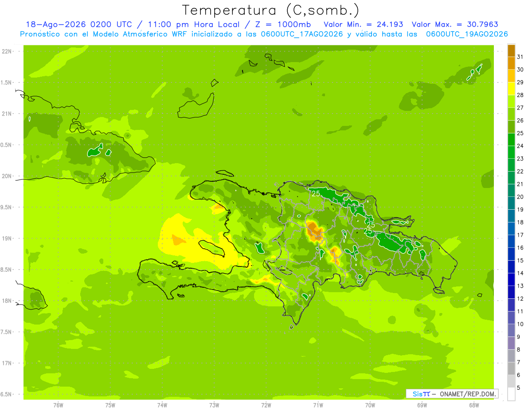Image resolution: width=532 pixels, height=411 pixels.
Task: Click longitude axis label '76W'
Action: pos(58,405)
